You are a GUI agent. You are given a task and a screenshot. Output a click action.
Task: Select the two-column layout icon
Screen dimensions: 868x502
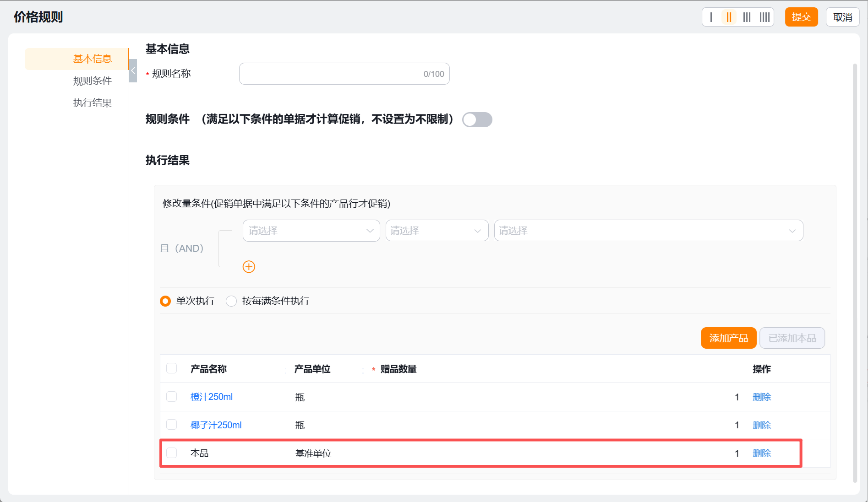pos(729,17)
